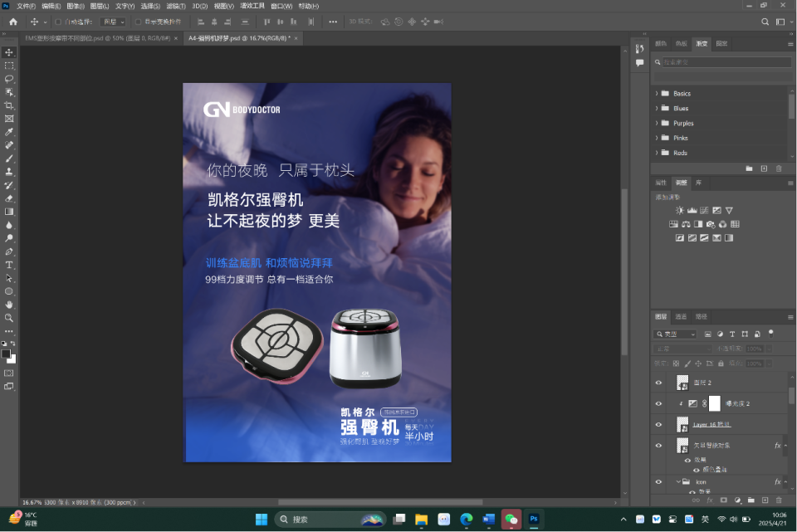Click in the gradient search field
The width and height of the screenshot is (797, 532).
726,62
